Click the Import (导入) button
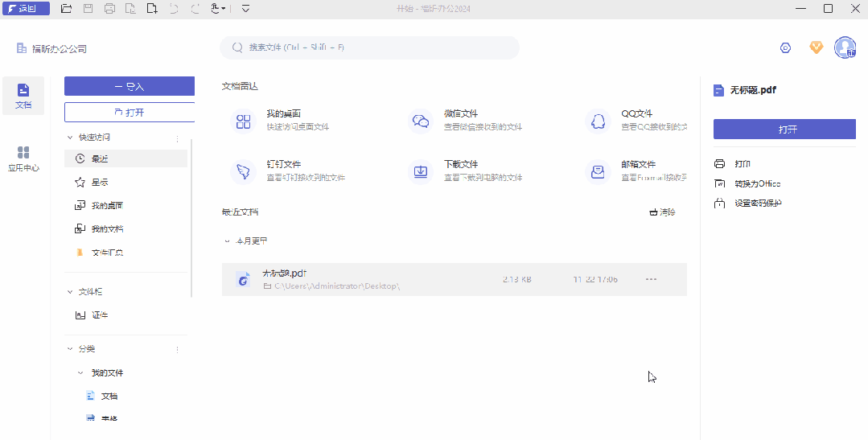868x440 pixels. click(x=130, y=86)
